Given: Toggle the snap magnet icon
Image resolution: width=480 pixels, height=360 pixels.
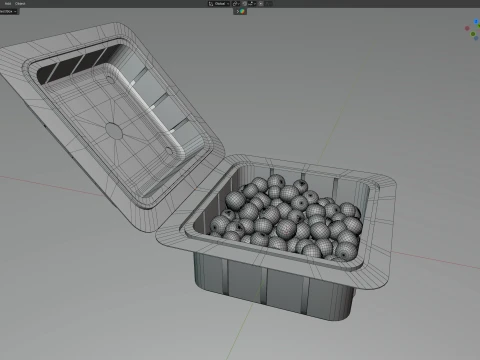Looking at the screenshot, I should coord(244,4).
